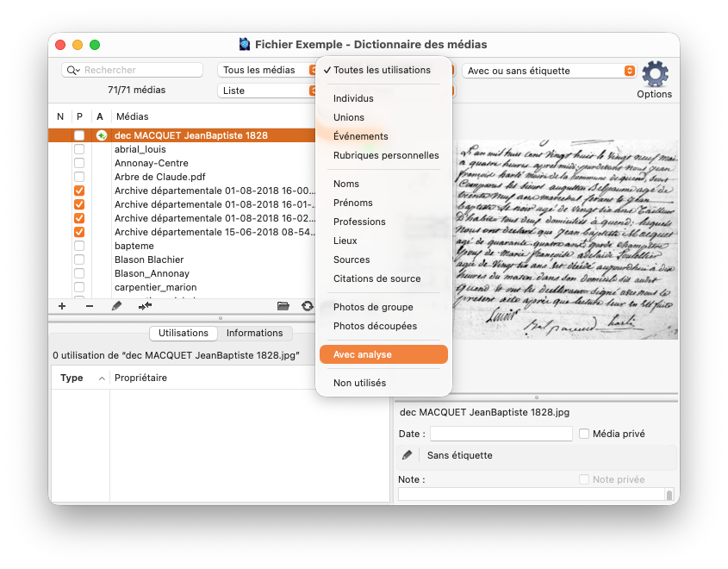The height and width of the screenshot is (569, 728).
Task: Expand the Liste view mode dropdown
Action: click(x=267, y=91)
